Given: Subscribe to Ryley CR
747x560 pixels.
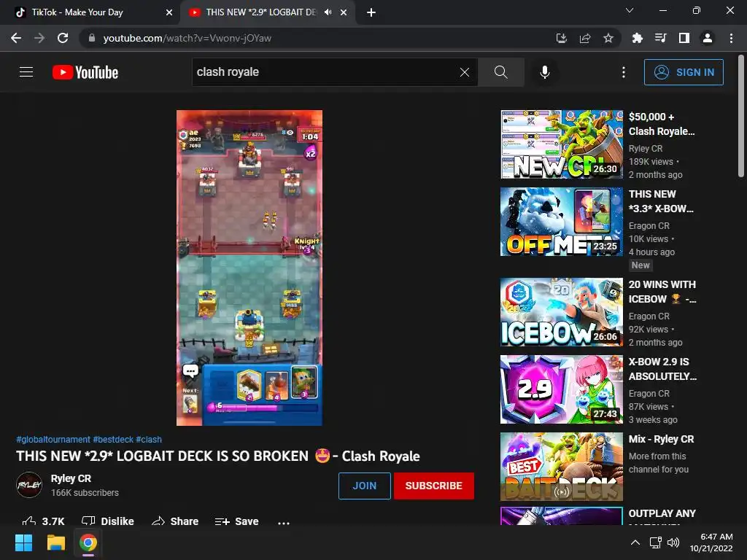Looking at the screenshot, I should (433, 486).
